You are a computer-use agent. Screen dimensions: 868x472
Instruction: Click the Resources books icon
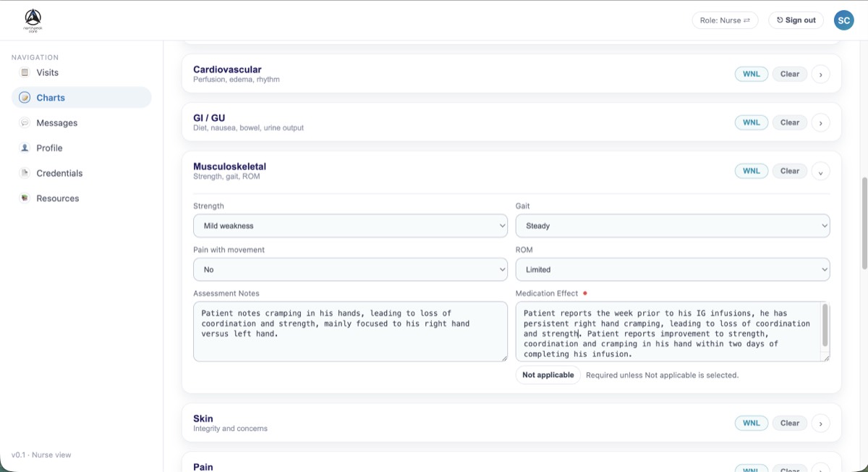pos(25,198)
